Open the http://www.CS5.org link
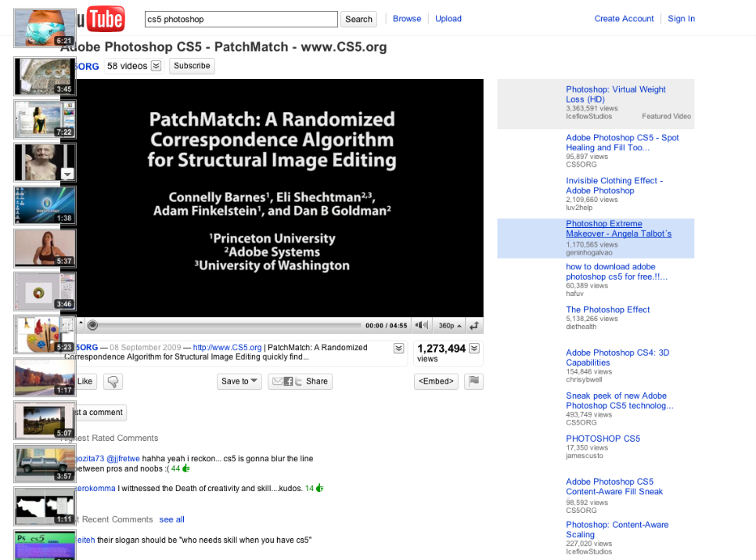 click(x=227, y=347)
